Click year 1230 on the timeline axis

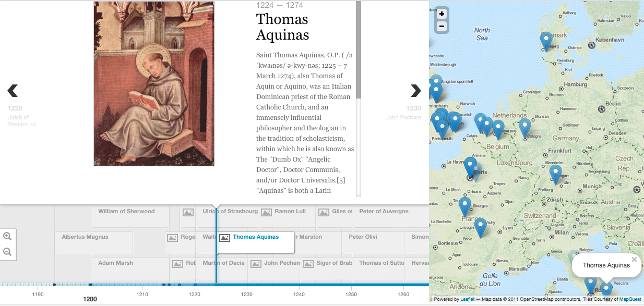click(x=247, y=295)
